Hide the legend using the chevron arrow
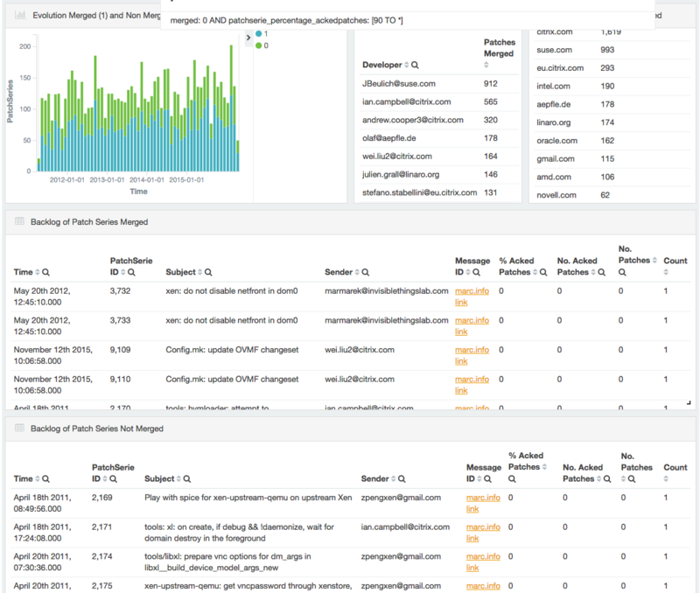Screen dimensions: 700x593 [x=247, y=38]
